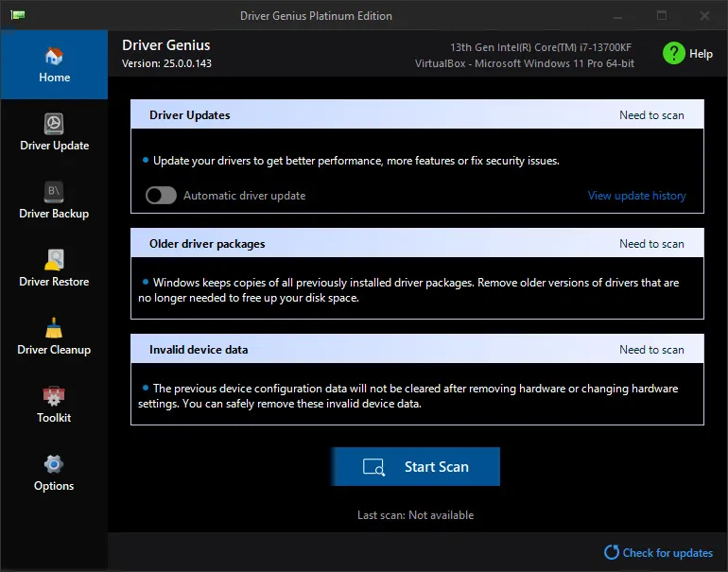Click the app icon in the title bar
728x572 pixels.
pyautogui.click(x=18, y=15)
